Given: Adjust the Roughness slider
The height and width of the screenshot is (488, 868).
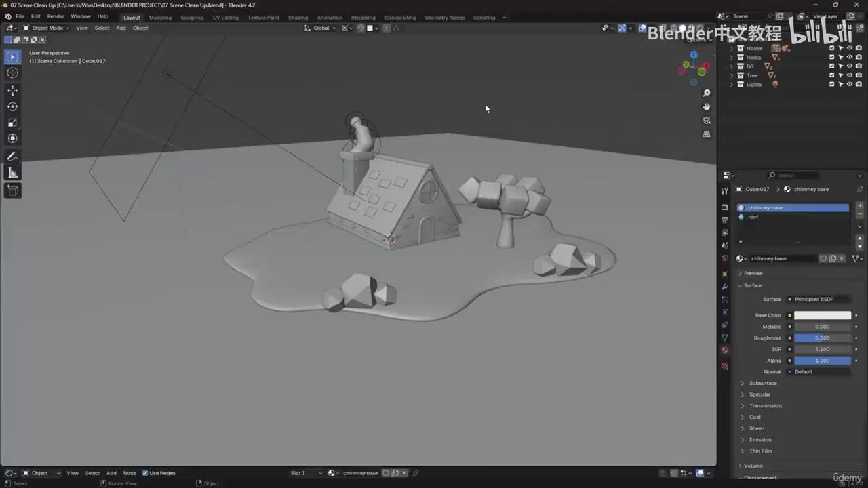Looking at the screenshot, I should click(x=822, y=338).
